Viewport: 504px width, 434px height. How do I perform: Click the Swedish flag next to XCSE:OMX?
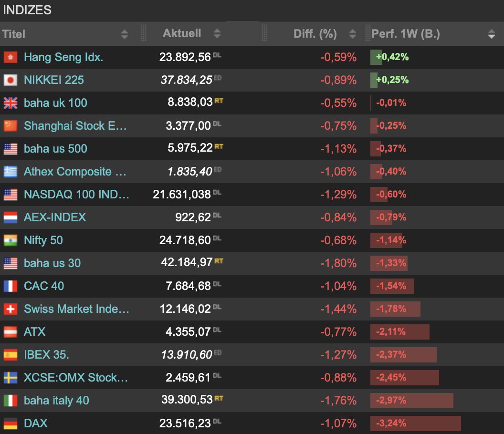tap(10, 378)
